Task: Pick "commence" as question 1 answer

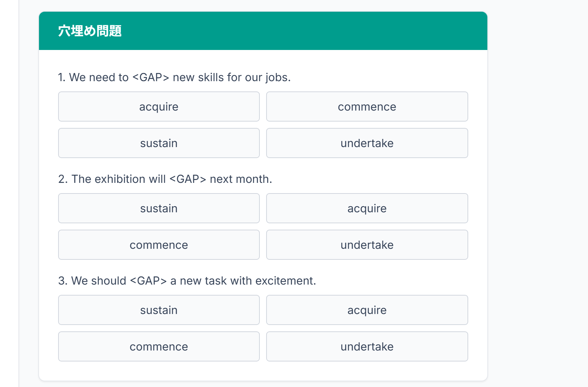Action: click(x=367, y=107)
